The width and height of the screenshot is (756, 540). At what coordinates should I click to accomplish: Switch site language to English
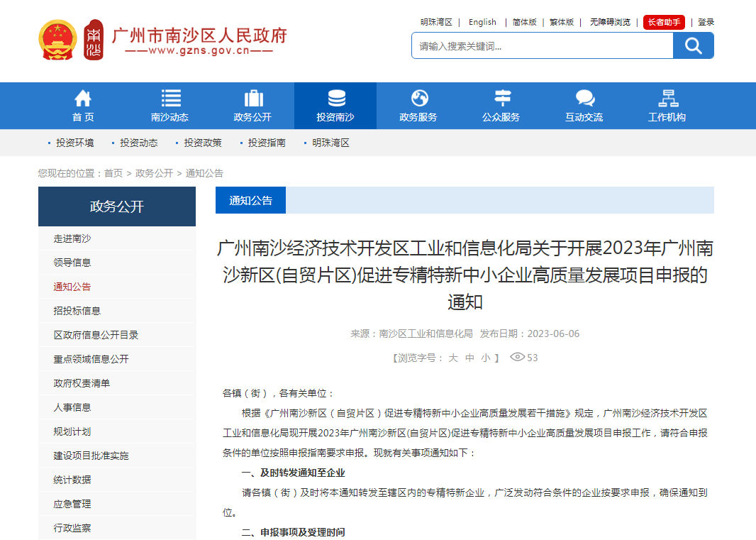point(482,22)
